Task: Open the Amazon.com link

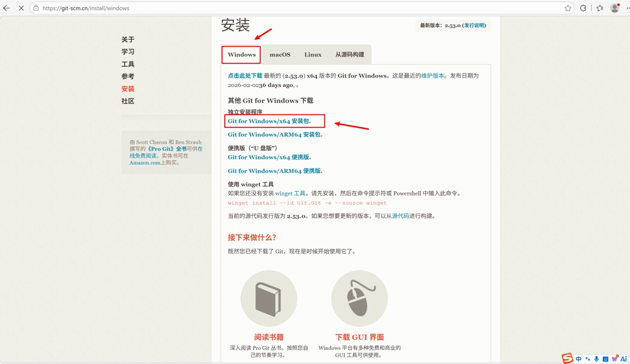Action: 145,163
